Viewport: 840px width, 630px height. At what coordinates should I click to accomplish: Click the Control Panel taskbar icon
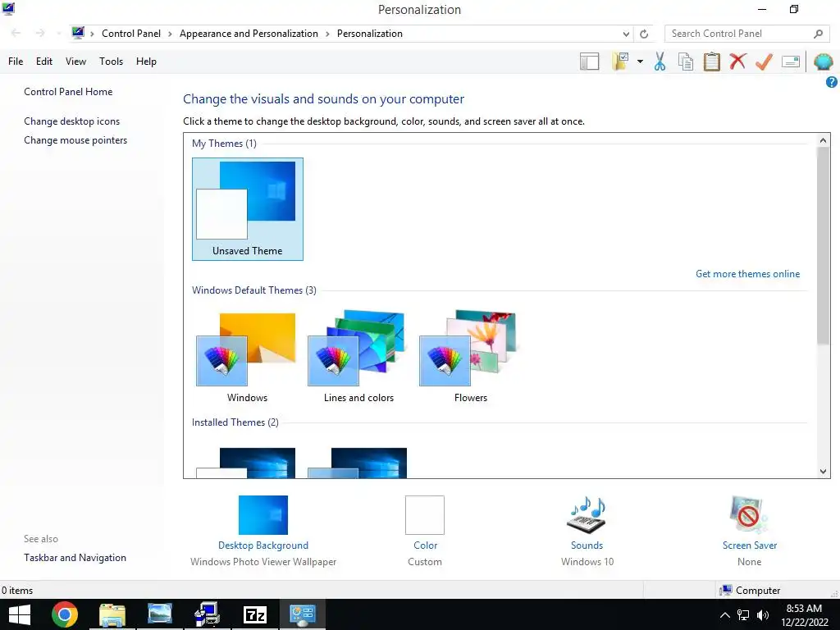tap(302, 614)
